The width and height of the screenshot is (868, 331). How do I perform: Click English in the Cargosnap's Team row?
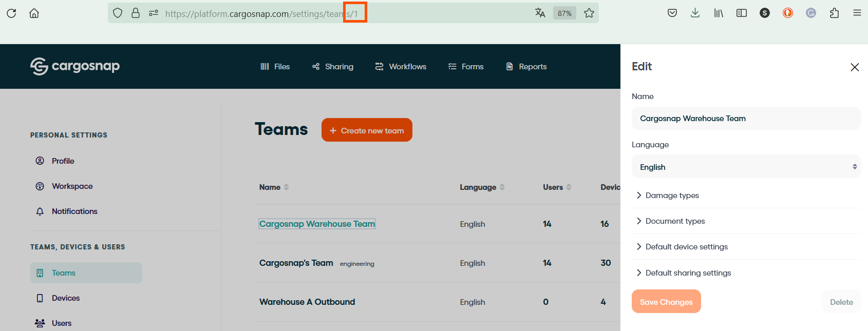pyautogui.click(x=473, y=263)
